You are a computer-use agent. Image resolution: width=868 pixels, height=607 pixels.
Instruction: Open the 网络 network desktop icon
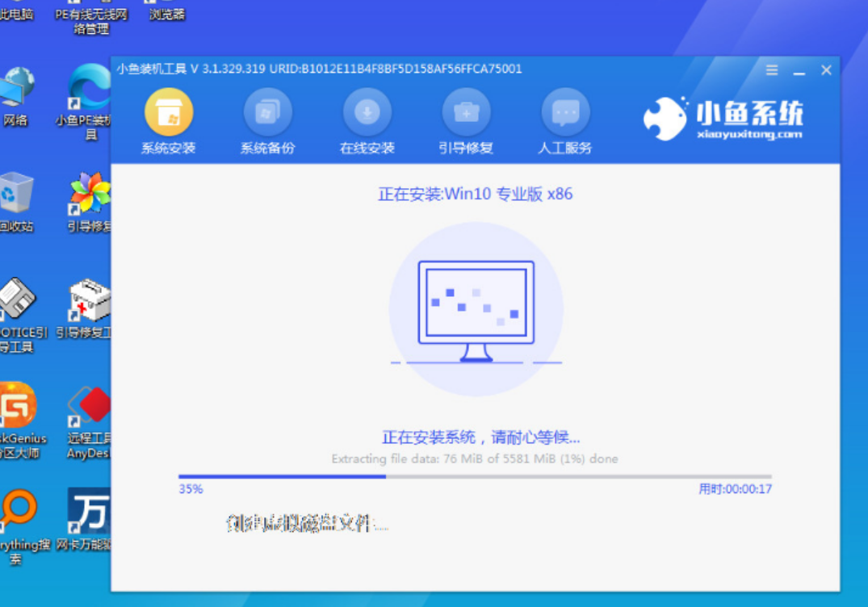coord(16,89)
